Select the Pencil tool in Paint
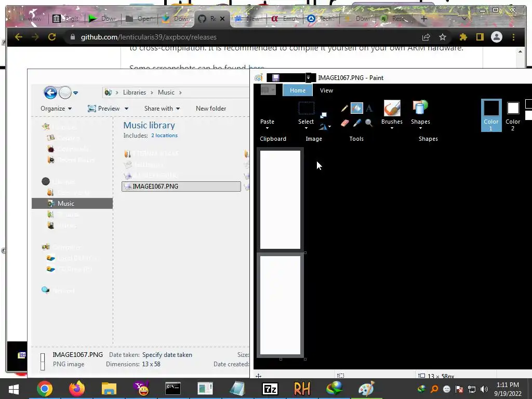532x399 pixels. (344, 108)
